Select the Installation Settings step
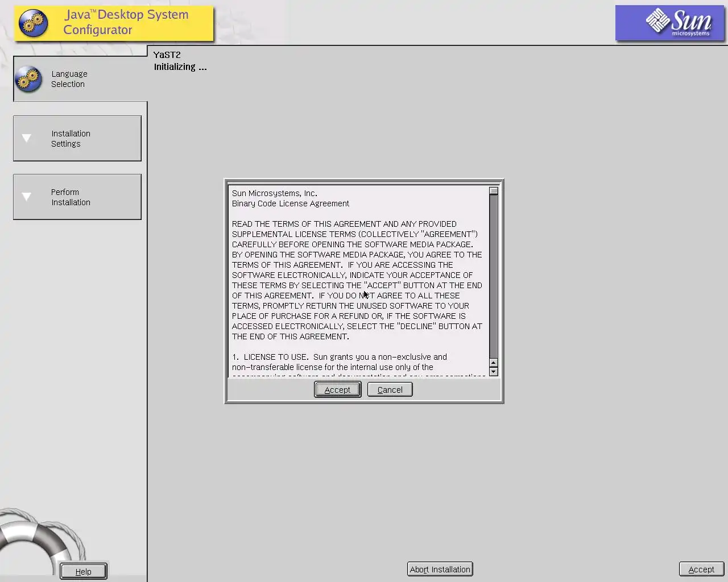The width and height of the screenshot is (728, 582). click(x=77, y=138)
